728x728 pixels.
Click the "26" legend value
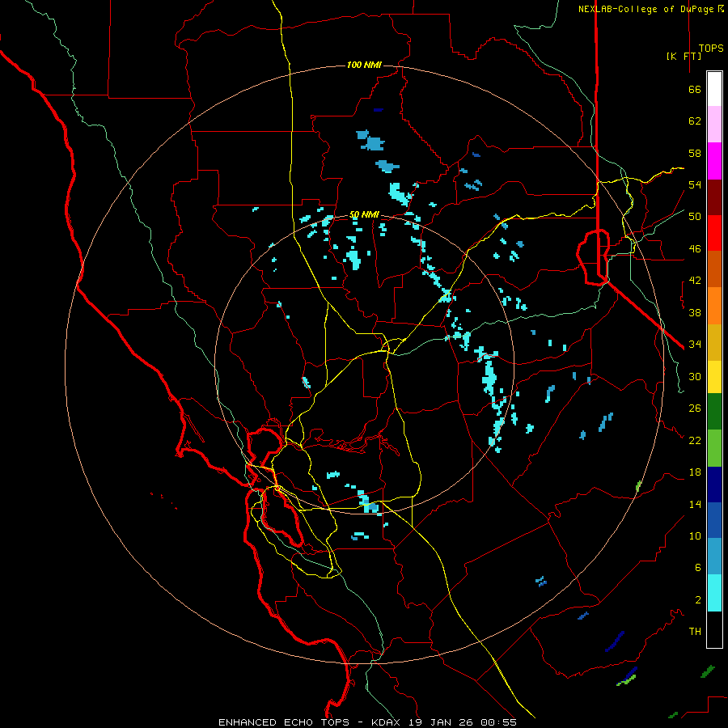[695, 408]
